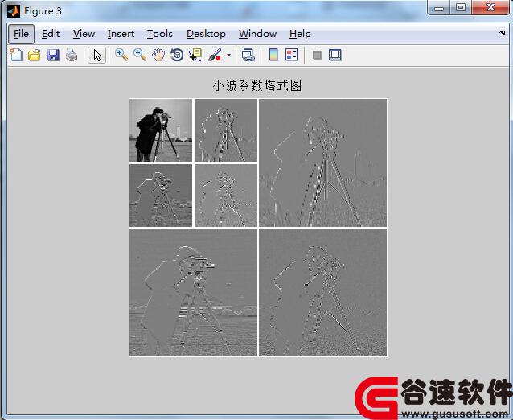Screen dimensions: 513x420
Task: Click the MATLAB icon in title bar
Action: click(x=14, y=11)
